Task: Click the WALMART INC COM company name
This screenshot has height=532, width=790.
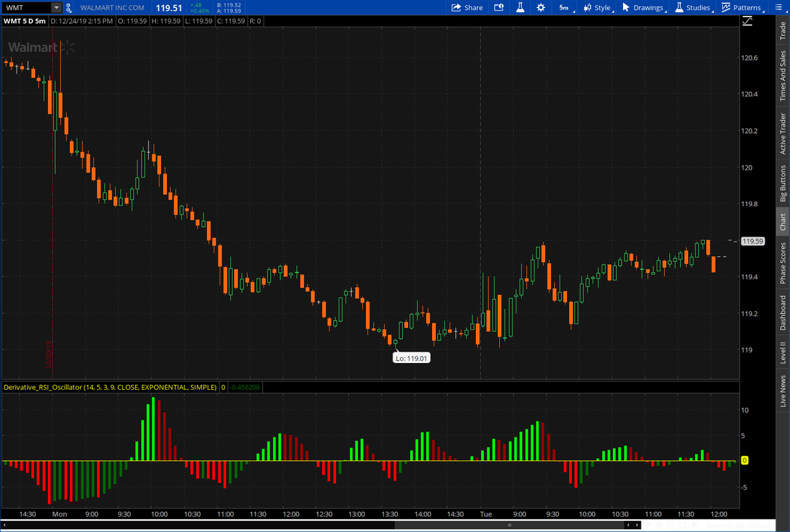Action: (x=112, y=7)
